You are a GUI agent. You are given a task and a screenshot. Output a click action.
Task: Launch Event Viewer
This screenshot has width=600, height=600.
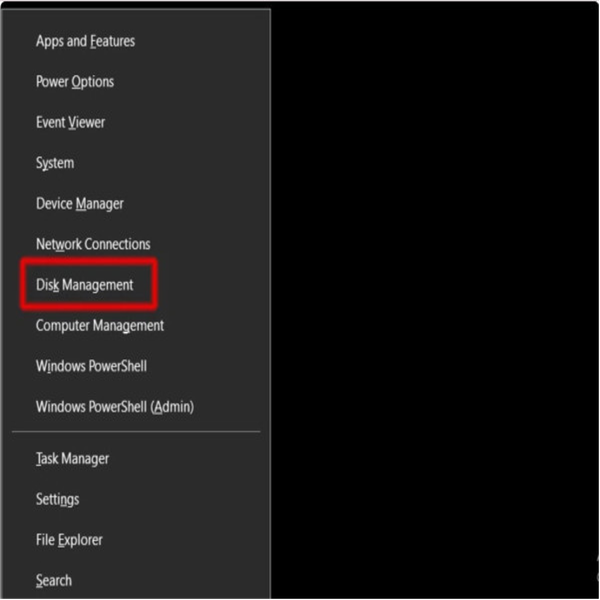pos(70,122)
